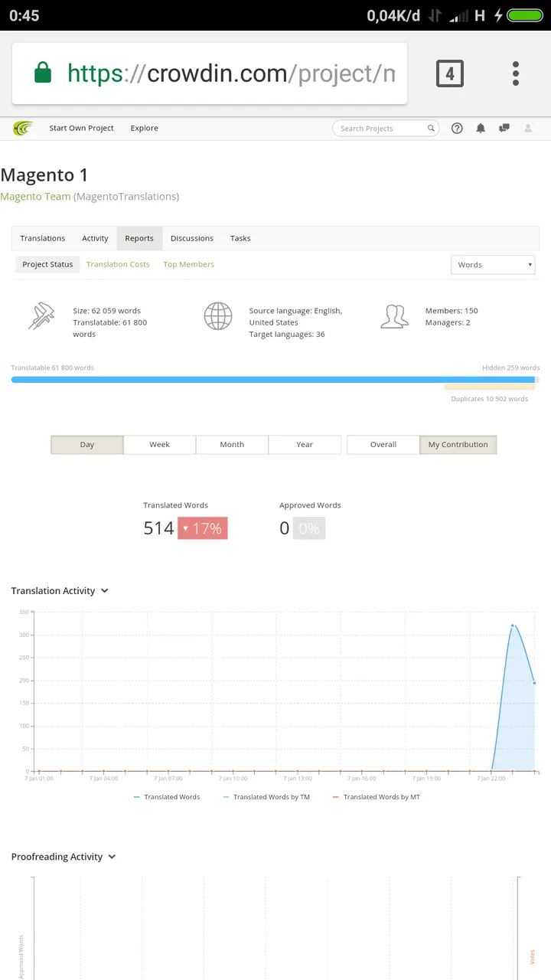
Task: Tap the secure padlock icon in address bar
Action: click(x=43, y=73)
